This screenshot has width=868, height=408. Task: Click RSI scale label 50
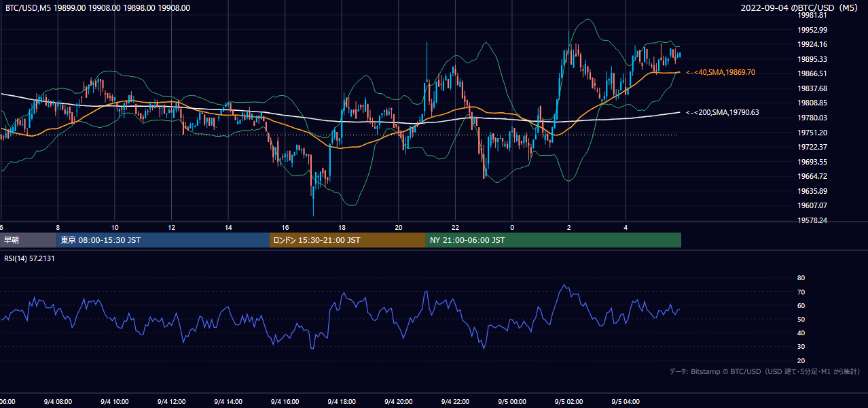click(801, 319)
